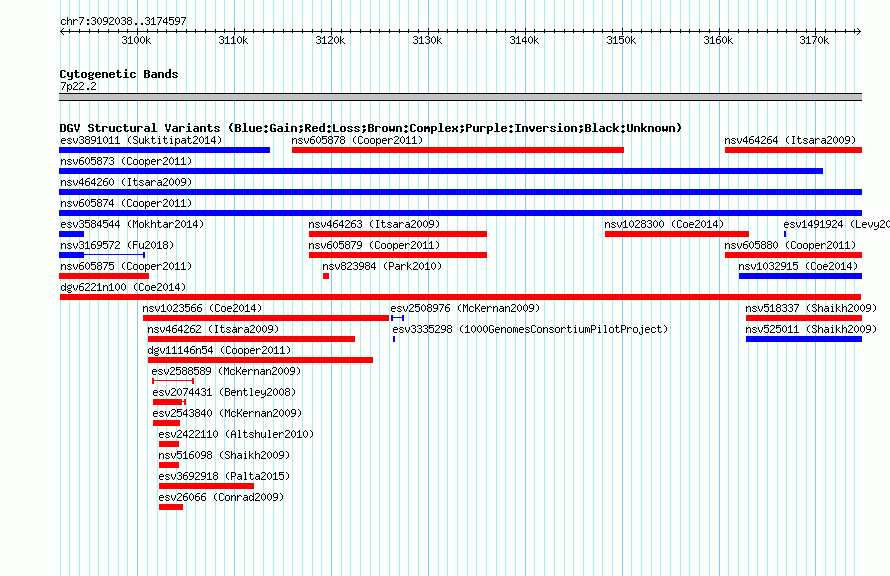Image resolution: width=890 pixels, height=576 pixels.
Task: Select dgv6221n100 (Coe2014) label
Action: coord(123,287)
